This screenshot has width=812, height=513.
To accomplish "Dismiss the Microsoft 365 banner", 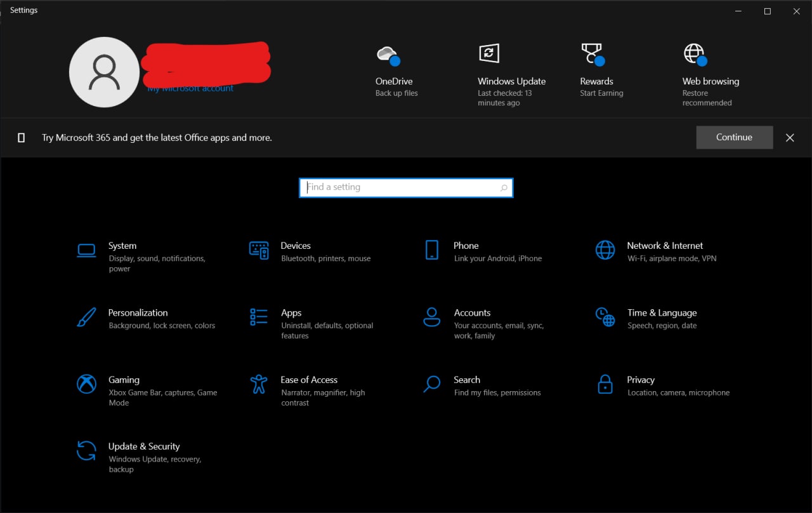I will [790, 138].
